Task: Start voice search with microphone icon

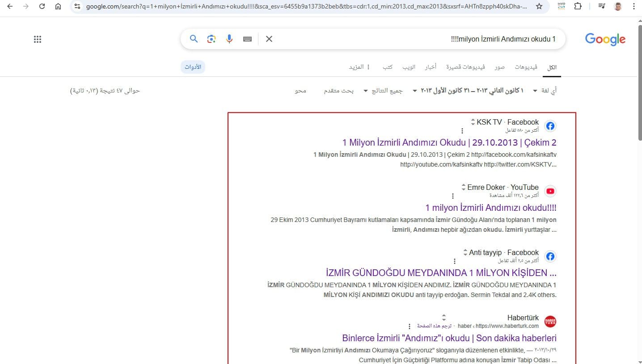Action: [229, 39]
